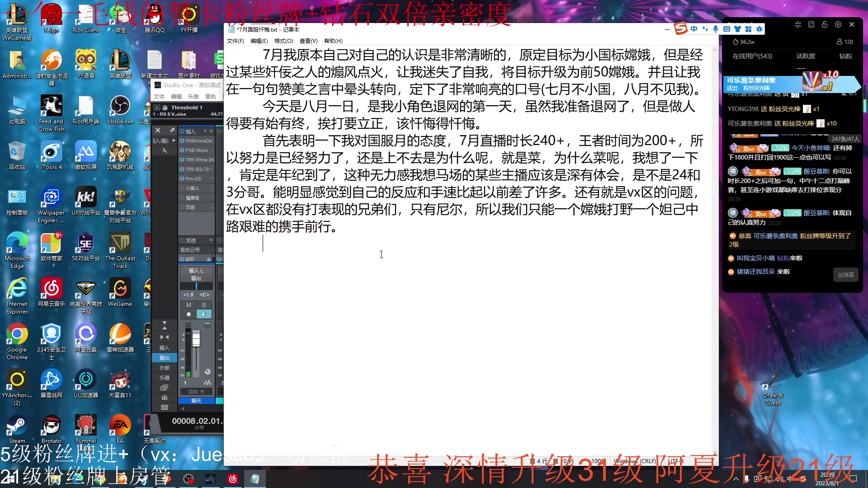Bypass the RX8VoiceDe insert power toggle
This screenshot has height=488, width=868.
tap(182, 141)
